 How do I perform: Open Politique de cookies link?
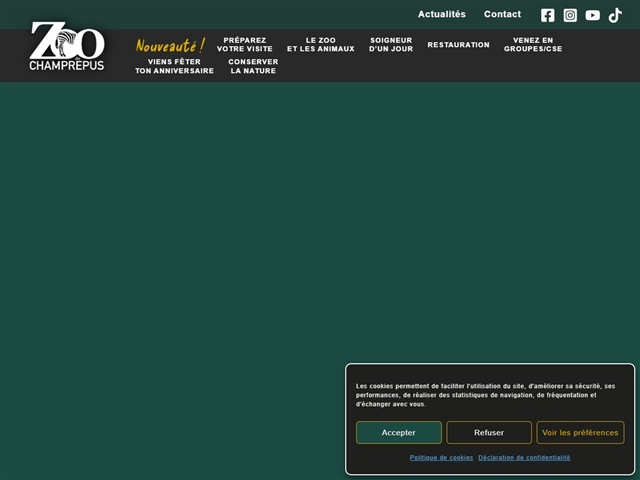(441, 458)
